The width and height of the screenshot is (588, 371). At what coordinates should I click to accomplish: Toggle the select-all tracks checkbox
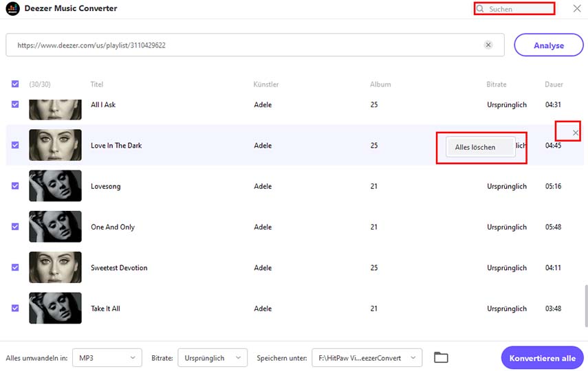point(15,84)
